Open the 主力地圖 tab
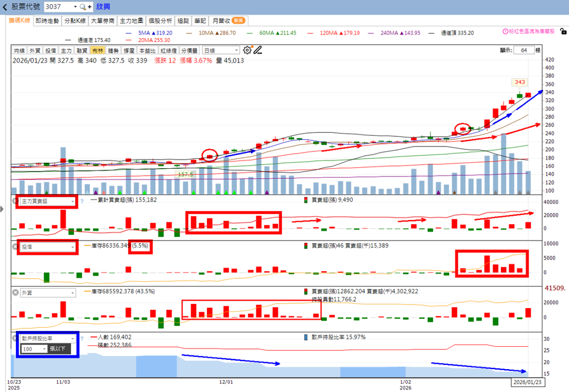The height and width of the screenshot is (392, 569). click(131, 21)
